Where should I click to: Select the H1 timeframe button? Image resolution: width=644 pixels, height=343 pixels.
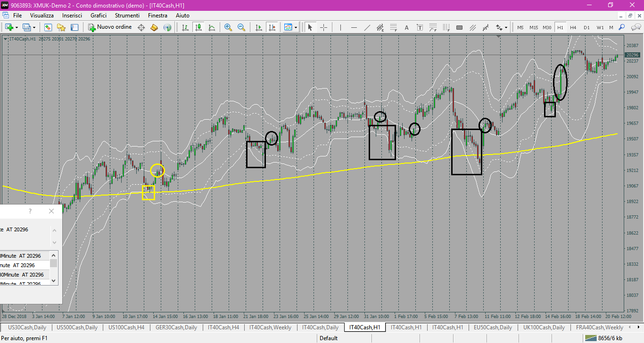coord(560,27)
